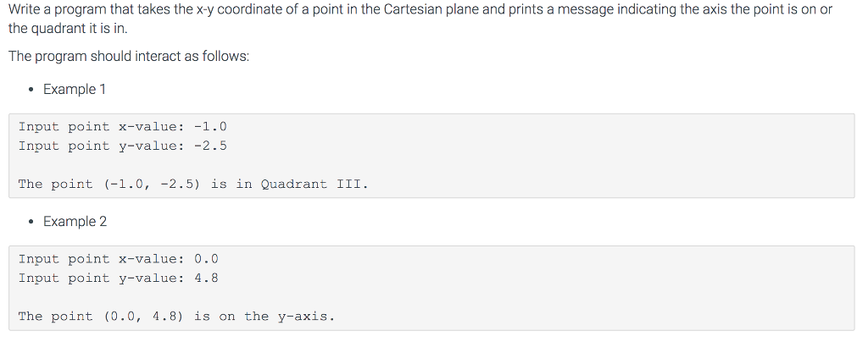Click the value "4.8" after y-value prompt

[206, 278]
